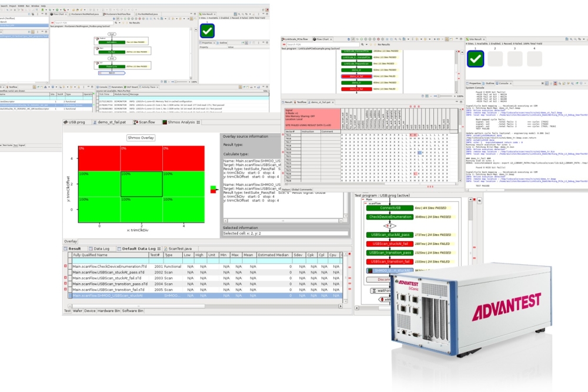588x392 pixels.
Task: Open the PsvGenericTestflow.flow tab
Action: click(x=118, y=14)
